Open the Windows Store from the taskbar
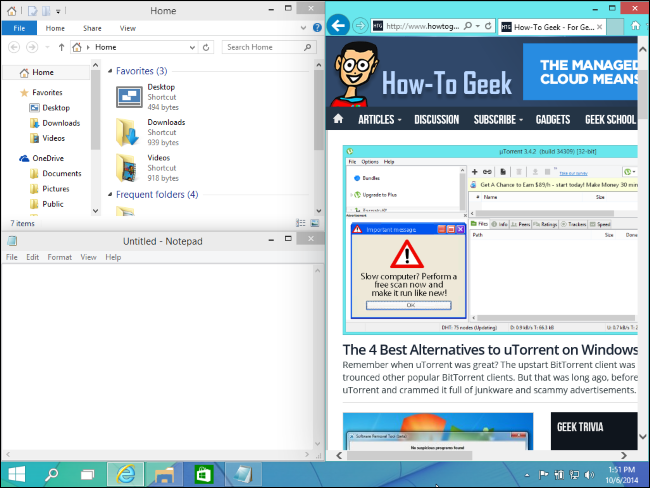Screen dimensions: 650x488 tap(201, 472)
